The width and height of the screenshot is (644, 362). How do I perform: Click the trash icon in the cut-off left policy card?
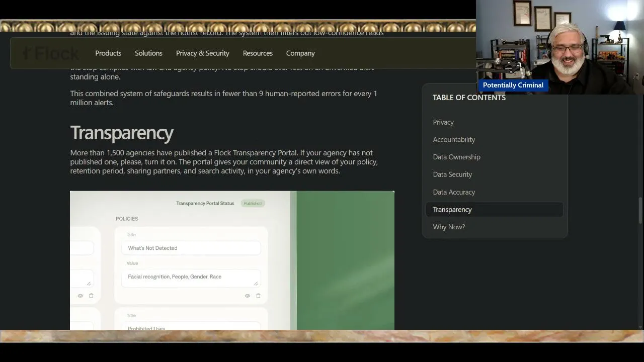[x=91, y=296]
